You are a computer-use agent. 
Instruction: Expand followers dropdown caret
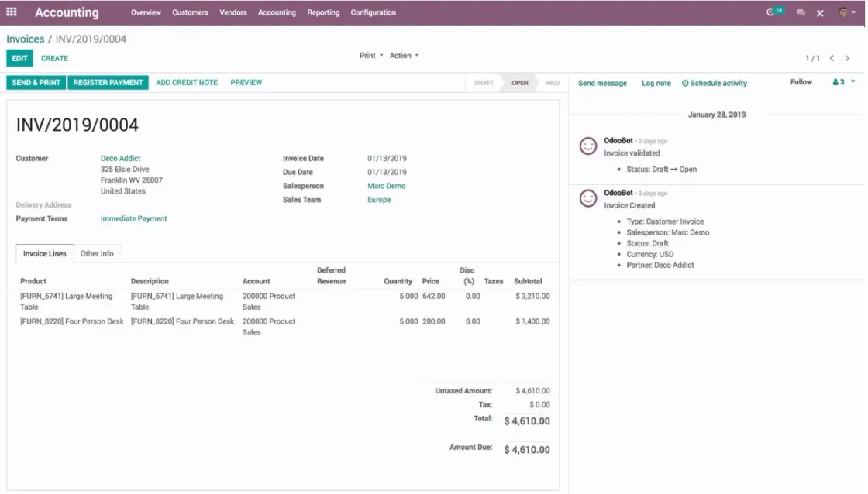click(x=852, y=81)
